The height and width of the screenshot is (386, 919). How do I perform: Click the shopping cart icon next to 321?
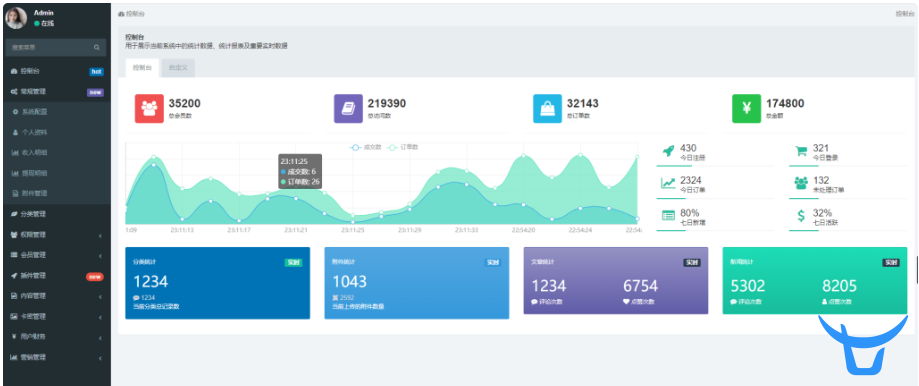(801, 151)
